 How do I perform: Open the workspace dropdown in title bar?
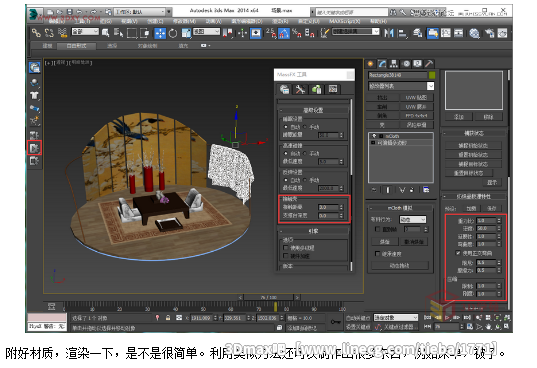click(x=140, y=12)
